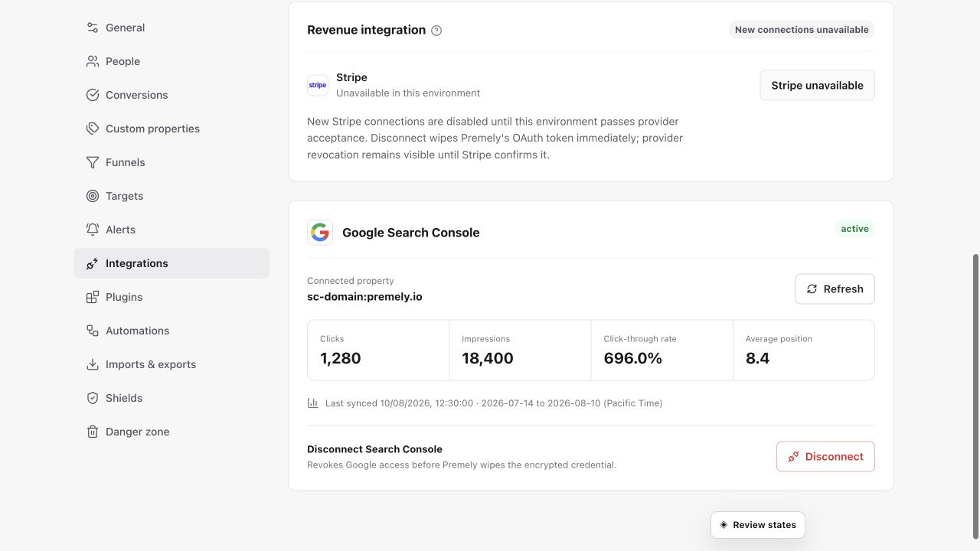
Task: Click the page's vertical scrollbar thumb
Action: 975,396
